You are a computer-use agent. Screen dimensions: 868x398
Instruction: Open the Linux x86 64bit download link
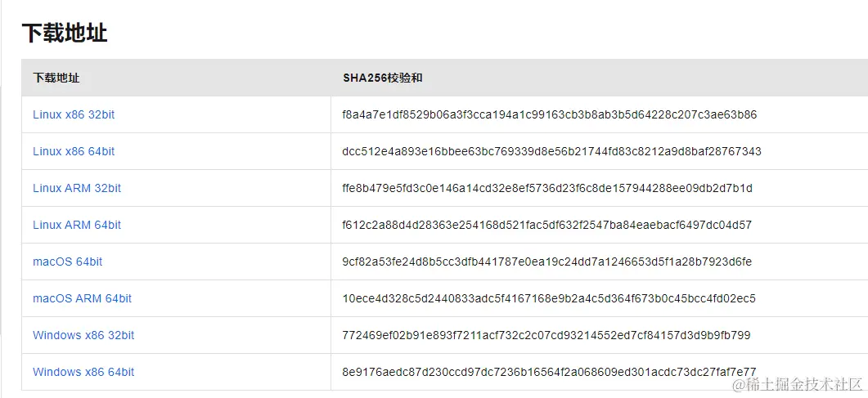(x=74, y=151)
